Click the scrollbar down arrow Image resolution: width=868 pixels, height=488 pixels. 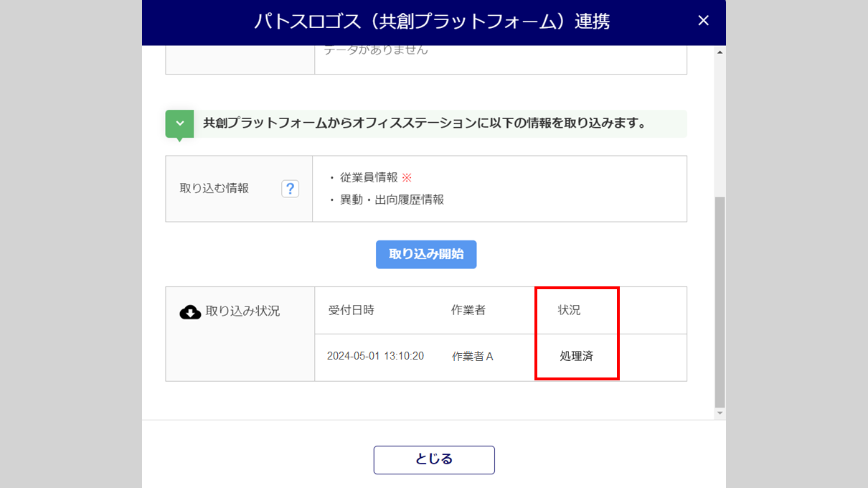[720, 413]
